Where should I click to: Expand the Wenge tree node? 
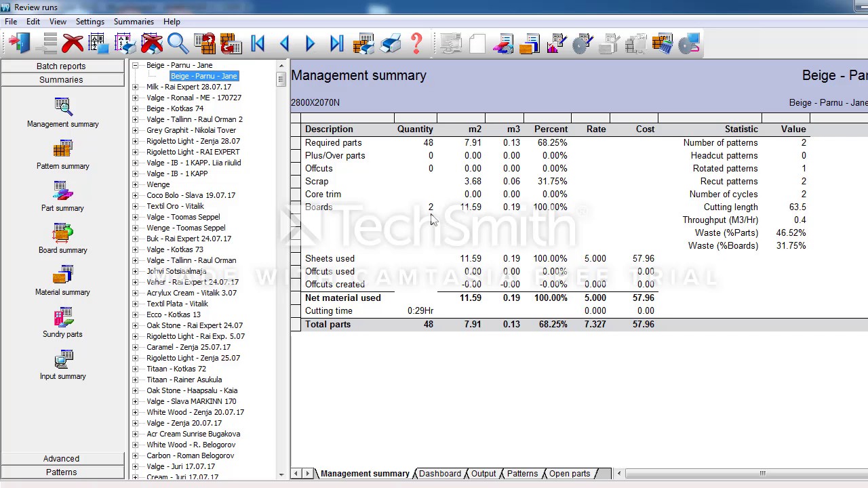coord(135,184)
